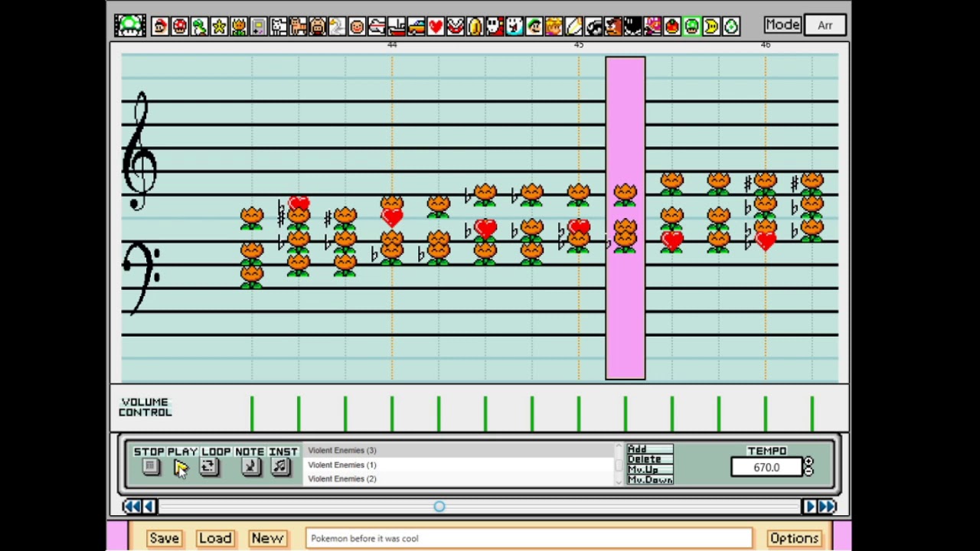Click the Load button
The width and height of the screenshot is (980, 551).
[215, 538]
